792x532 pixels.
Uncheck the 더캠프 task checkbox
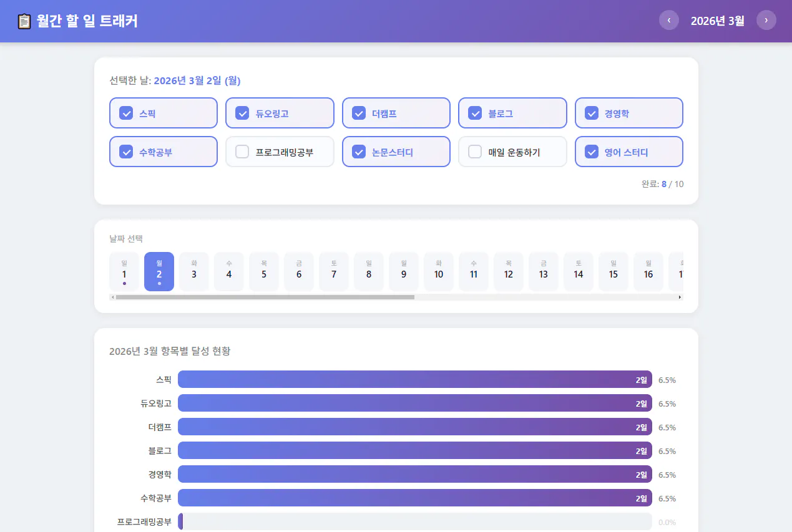click(359, 113)
